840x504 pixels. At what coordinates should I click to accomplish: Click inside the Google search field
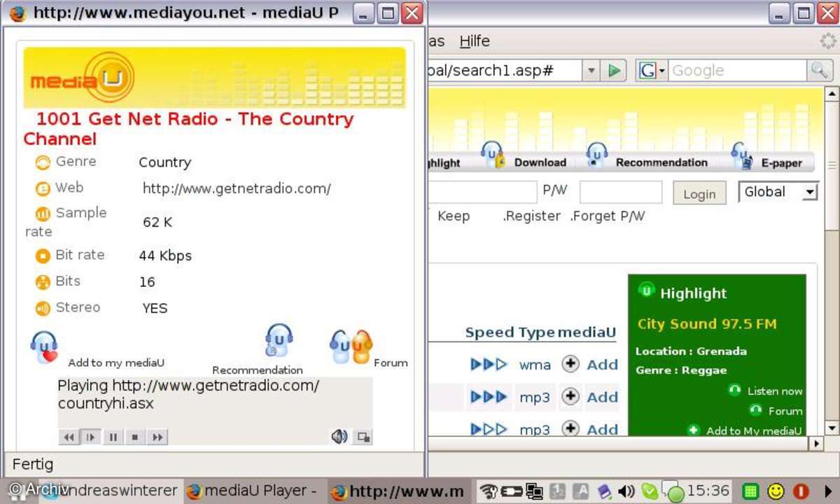coord(737,71)
